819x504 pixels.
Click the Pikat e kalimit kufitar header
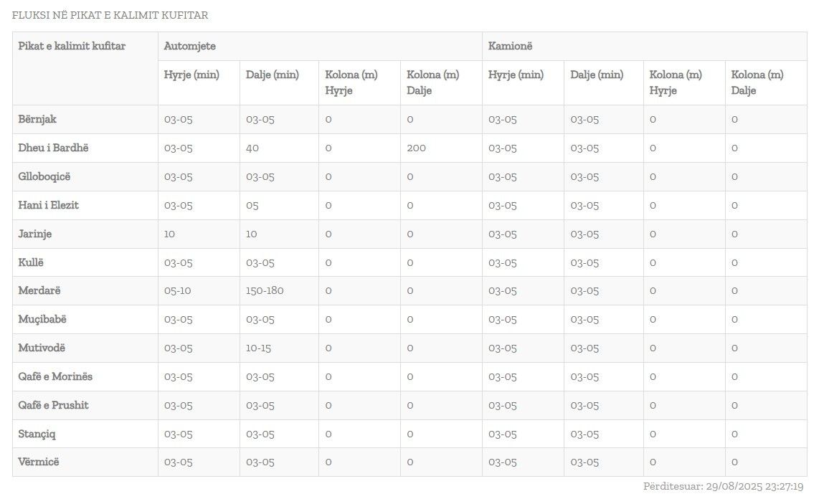[72, 46]
